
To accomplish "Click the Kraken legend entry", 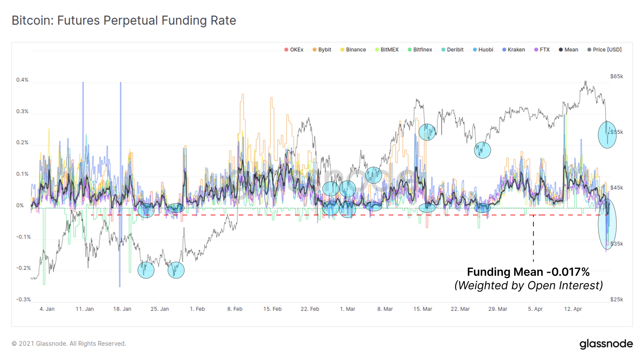I will (x=516, y=50).
